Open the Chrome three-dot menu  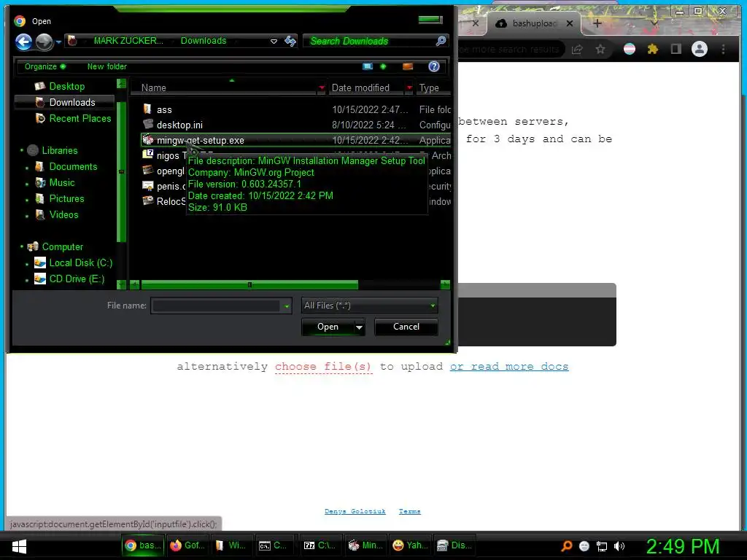point(723,49)
